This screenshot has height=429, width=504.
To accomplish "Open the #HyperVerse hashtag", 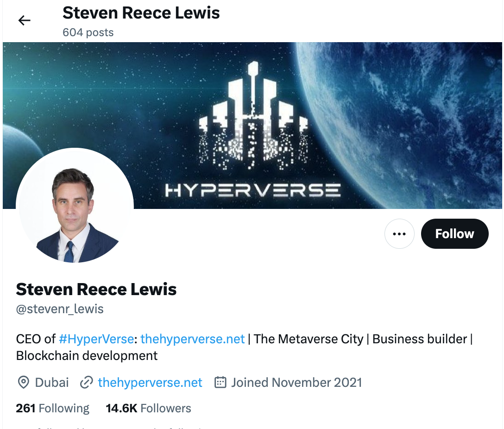I will (96, 339).
